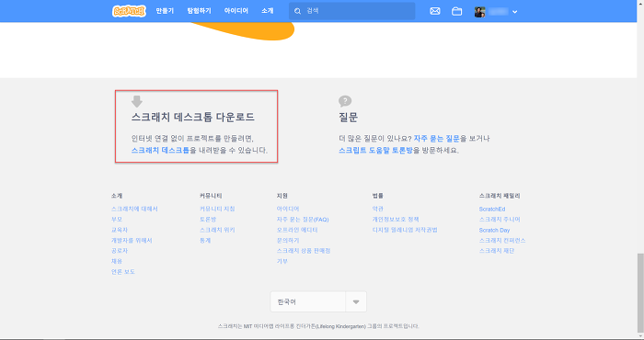Image resolution: width=644 pixels, height=340 pixels.
Task: Select the user profile avatar
Action: point(479,11)
